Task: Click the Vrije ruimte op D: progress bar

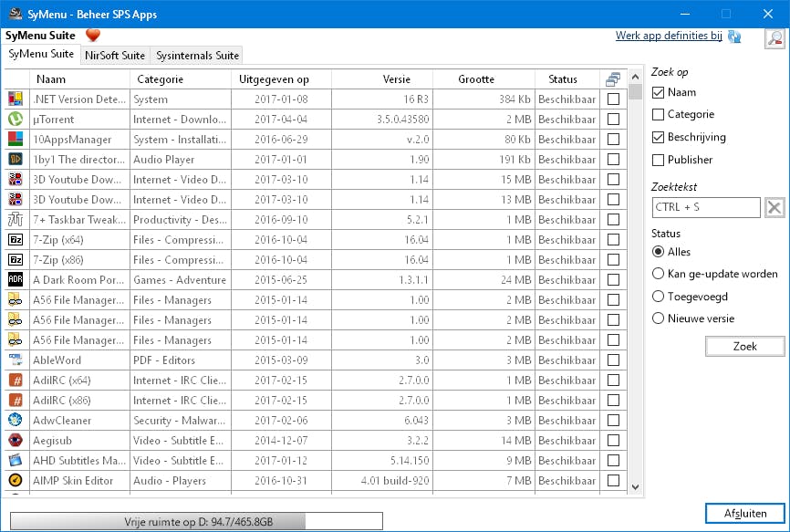Action: point(196,521)
